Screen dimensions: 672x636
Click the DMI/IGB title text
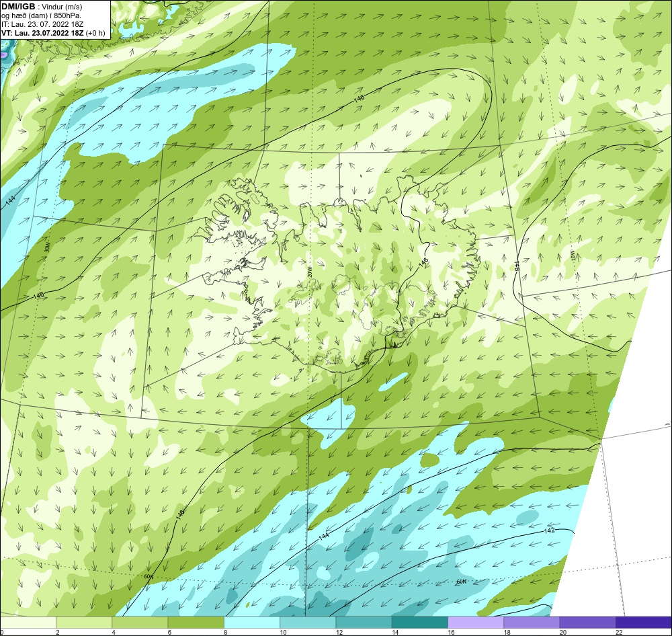18,7
